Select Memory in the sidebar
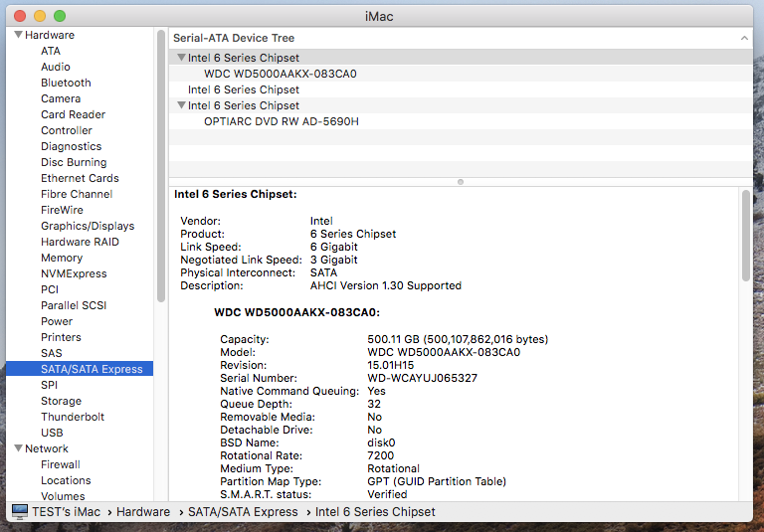 [x=62, y=258]
